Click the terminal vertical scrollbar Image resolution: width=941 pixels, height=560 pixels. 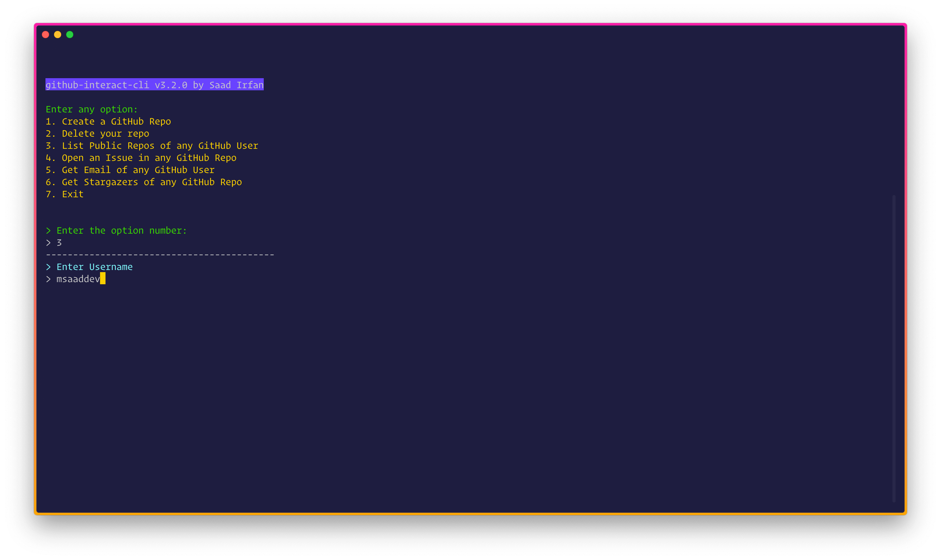pyautogui.click(x=893, y=349)
